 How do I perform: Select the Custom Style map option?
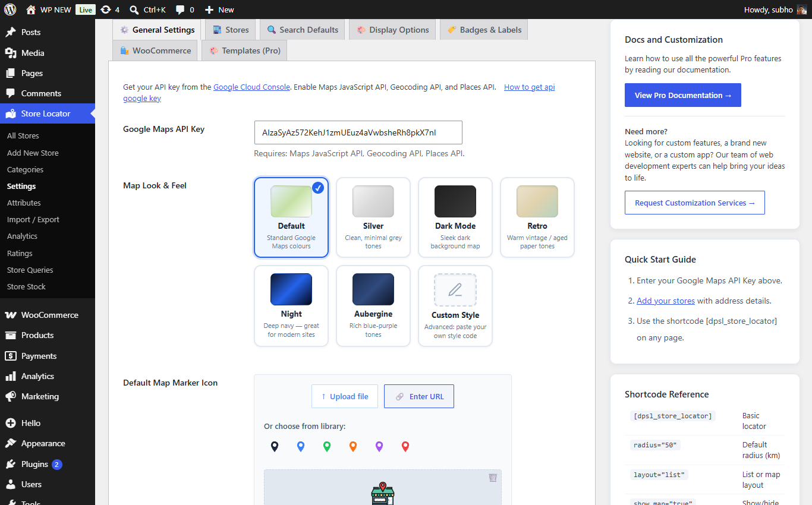click(455, 306)
